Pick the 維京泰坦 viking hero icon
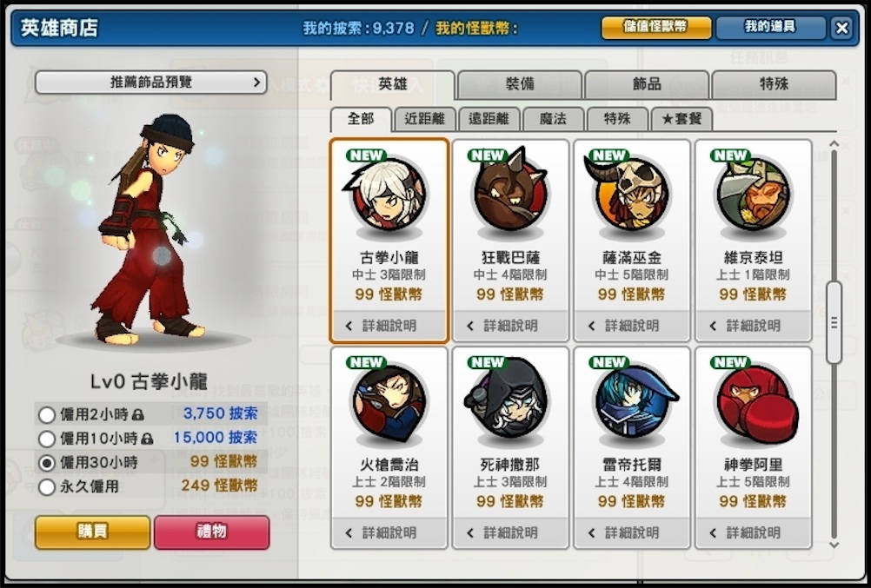Viewport: 871px width, 588px height. tap(754, 195)
